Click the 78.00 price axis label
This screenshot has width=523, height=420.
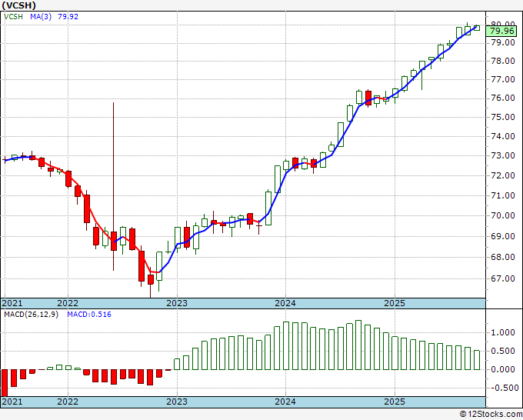503,61
